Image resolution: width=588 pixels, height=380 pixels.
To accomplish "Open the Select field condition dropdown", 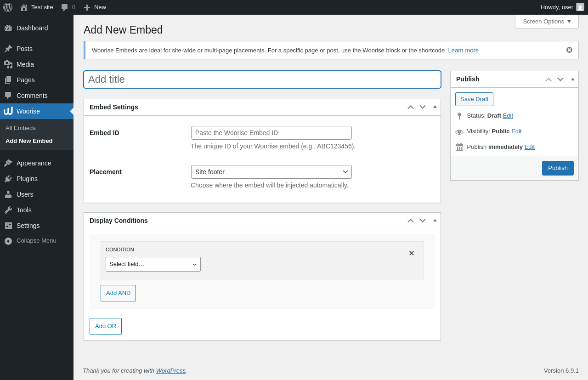I will click(x=153, y=264).
